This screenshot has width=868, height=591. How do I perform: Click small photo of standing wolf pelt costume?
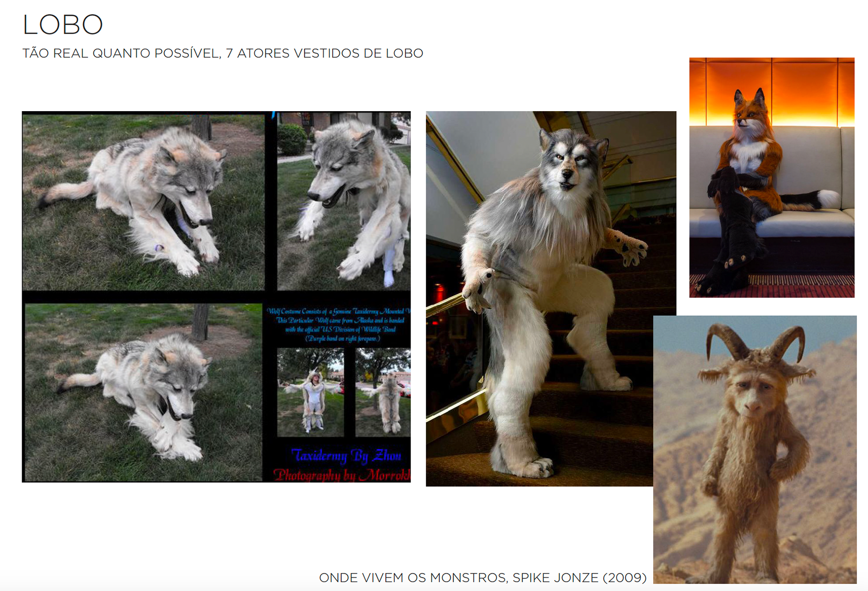point(383,392)
